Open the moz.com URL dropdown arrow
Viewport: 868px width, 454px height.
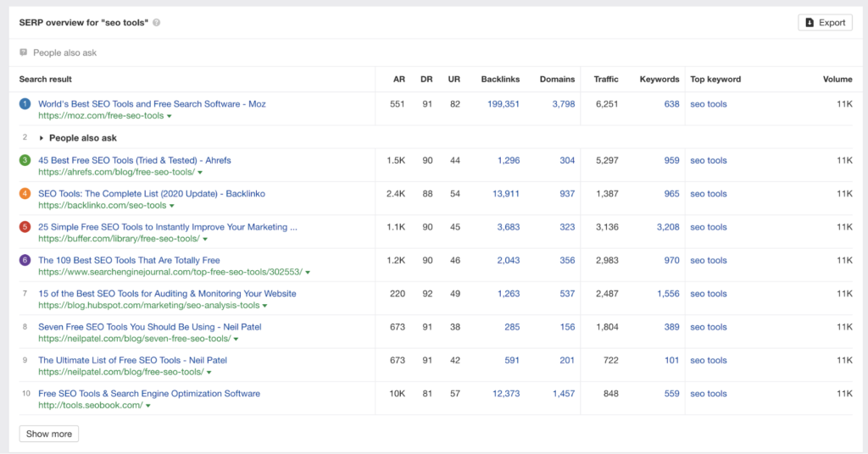(170, 116)
